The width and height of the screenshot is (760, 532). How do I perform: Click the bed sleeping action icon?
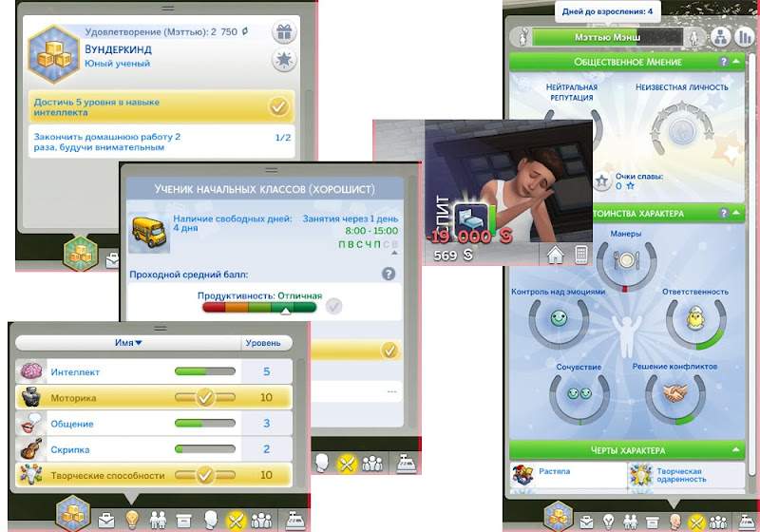pyautogui.click(x=470, y=218)
